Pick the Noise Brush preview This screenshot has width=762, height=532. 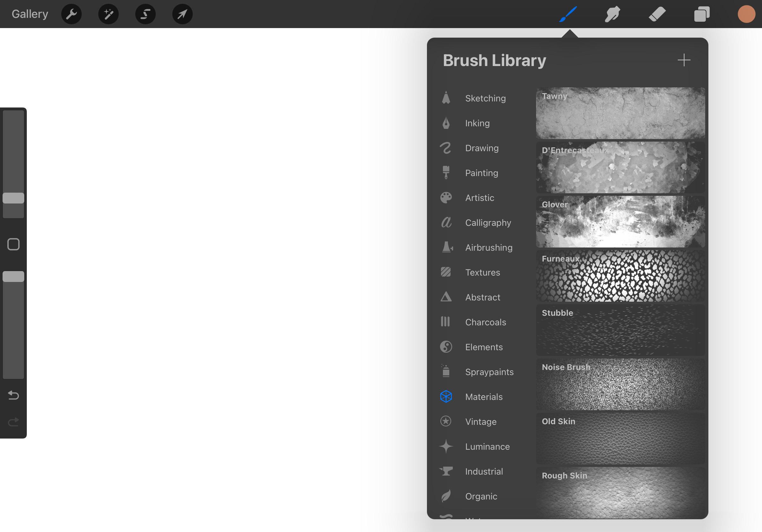pos(620,384)
